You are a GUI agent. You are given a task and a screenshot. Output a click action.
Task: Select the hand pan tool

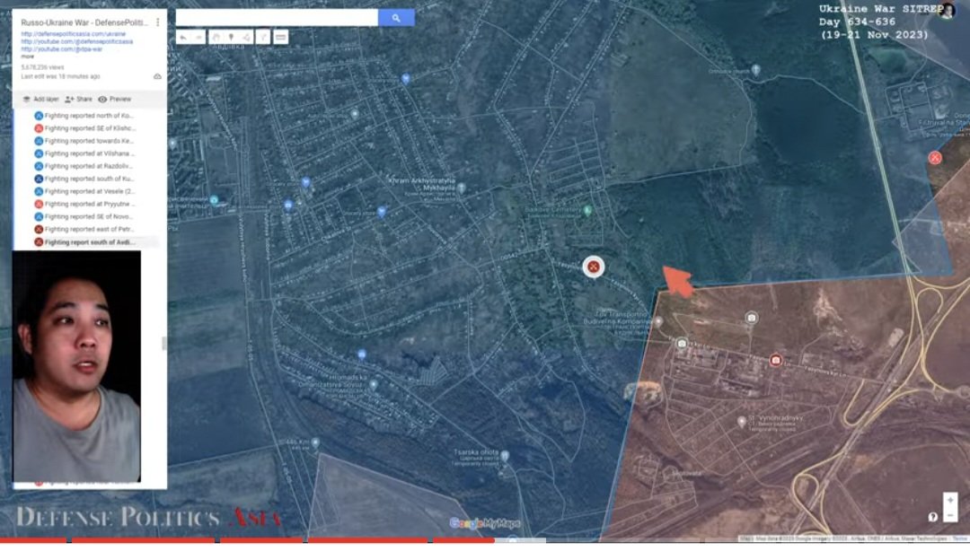tap(215, 38)
